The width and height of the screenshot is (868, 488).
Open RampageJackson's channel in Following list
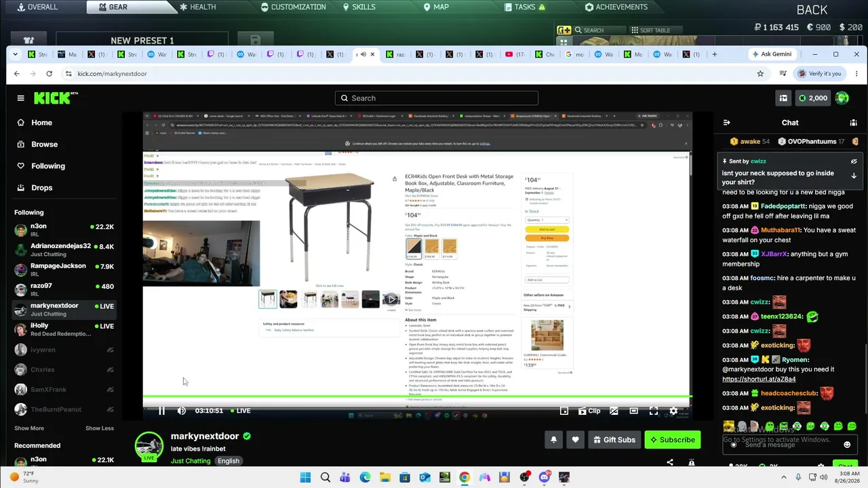point(64,270)
